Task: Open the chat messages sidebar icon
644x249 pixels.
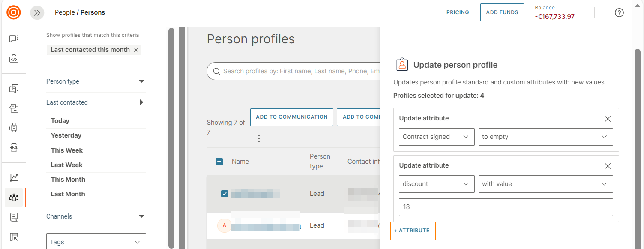Action: point(14,39)
